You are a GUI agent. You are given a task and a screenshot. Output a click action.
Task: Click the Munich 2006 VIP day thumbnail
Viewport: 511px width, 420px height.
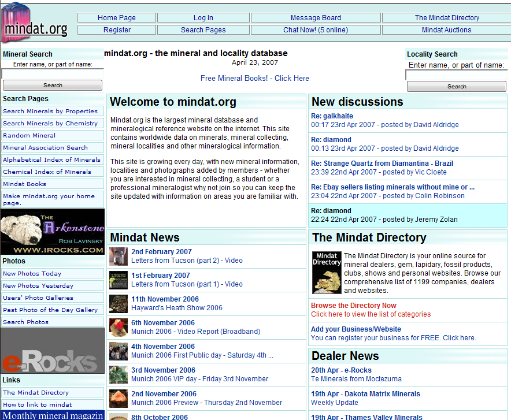[x=119, y=375]
